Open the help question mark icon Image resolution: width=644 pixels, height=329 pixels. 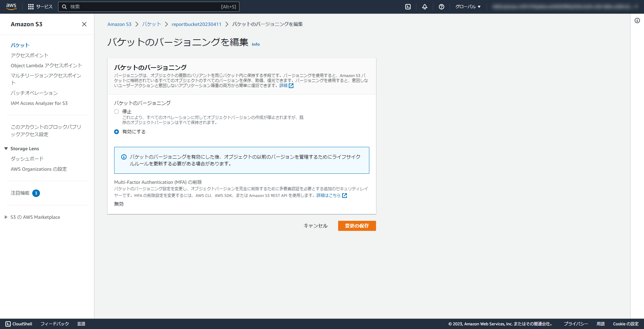(441, 6)
